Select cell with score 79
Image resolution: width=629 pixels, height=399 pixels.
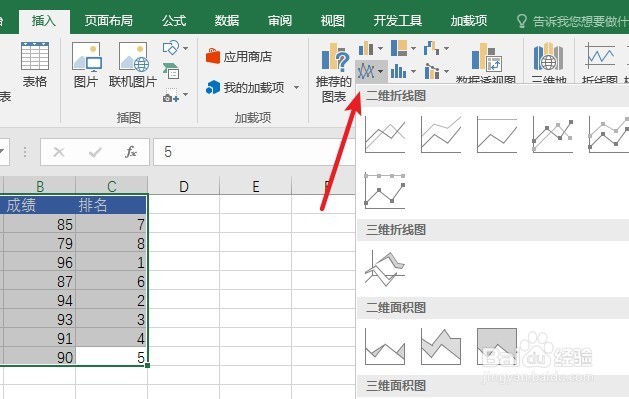[x=39, y=243]
